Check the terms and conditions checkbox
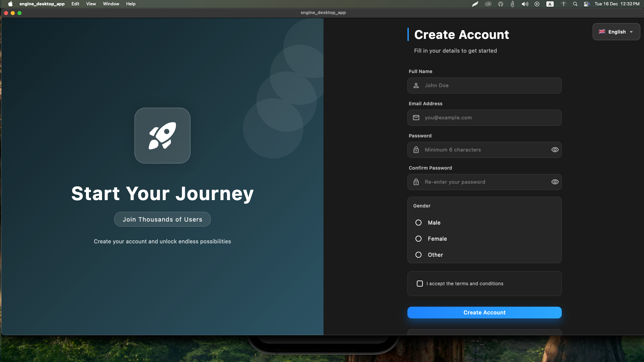The width and height of the screenshot is (644, 362). [x=419, y=284]
